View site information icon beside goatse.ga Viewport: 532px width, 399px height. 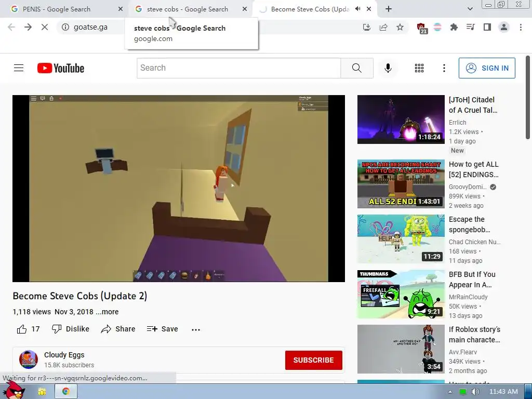(65, 27)
